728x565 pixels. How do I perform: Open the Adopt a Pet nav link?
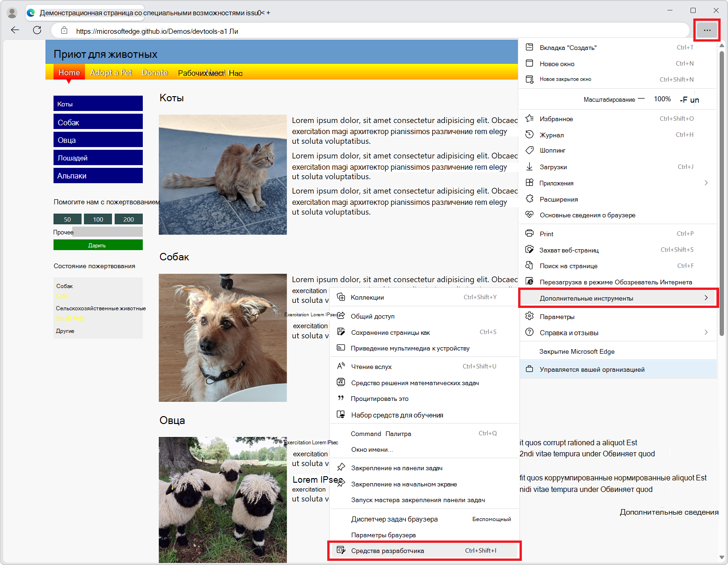(111, 72)
